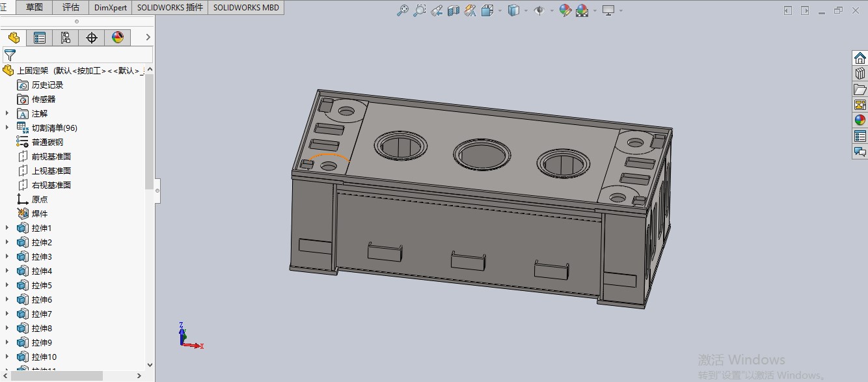The height and width of the screenshot is (382, 868).
Task: Click the Apply Scene icon
Action: [x=580, y=10]
